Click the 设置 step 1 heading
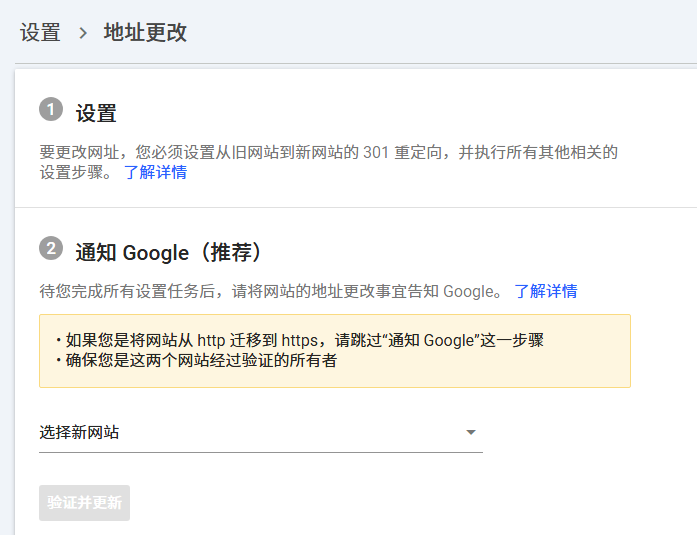 point(96,114)
